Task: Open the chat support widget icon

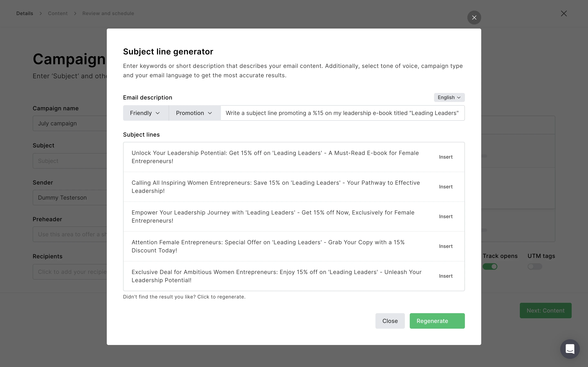Action: [570, 349]
